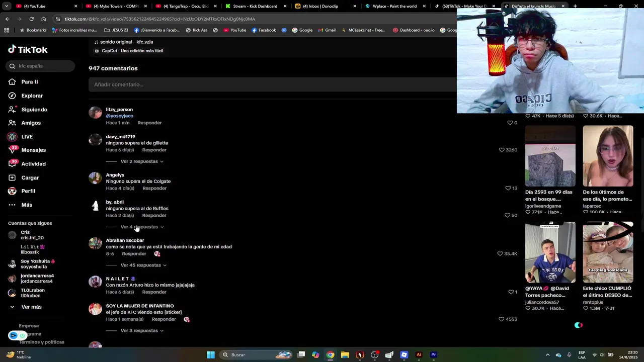Screen dimensions: 644x362
Task: Expand Ver 4 respuestas under by. abril
Action: click(142, 227)
